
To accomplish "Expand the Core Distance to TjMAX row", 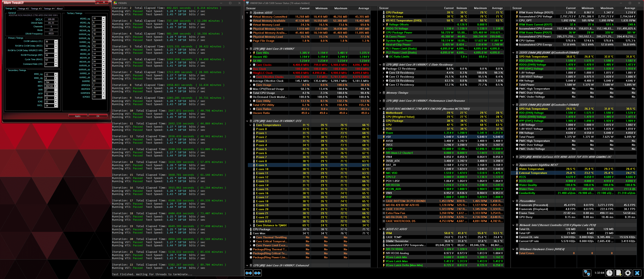I will pyautogui.click(x=250, y=225).
